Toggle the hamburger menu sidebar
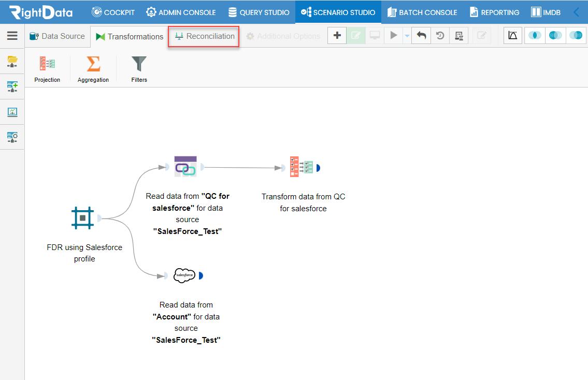Screen dimensions: 588x380 [x=12, y=36]
